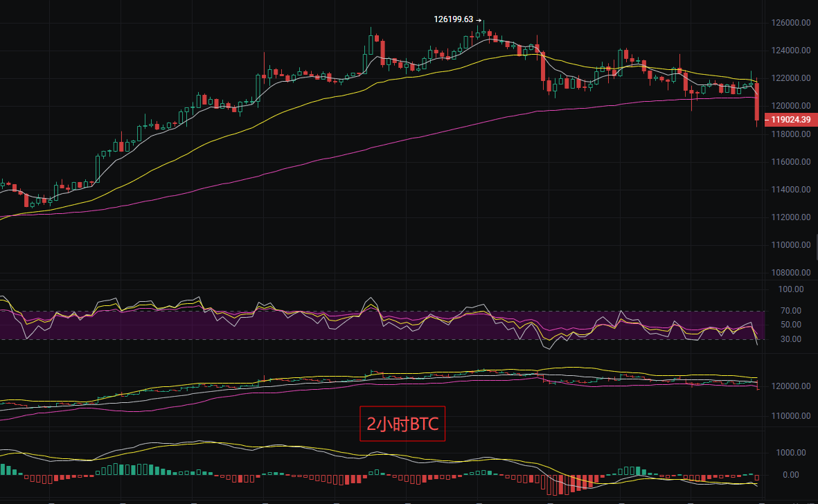Click the RSI 30.00 lower level label
Image resolution: width=818 pixels, height=504 pixels.
point(791,339)
